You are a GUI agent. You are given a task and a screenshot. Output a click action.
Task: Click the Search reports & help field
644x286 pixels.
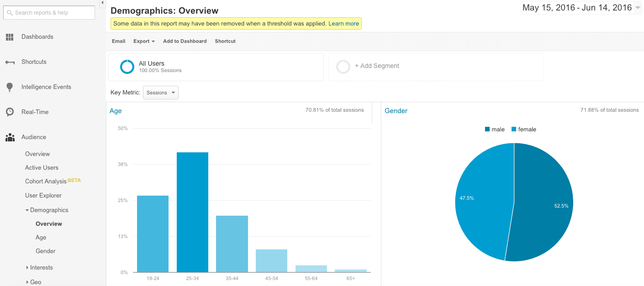coord(49,13)
